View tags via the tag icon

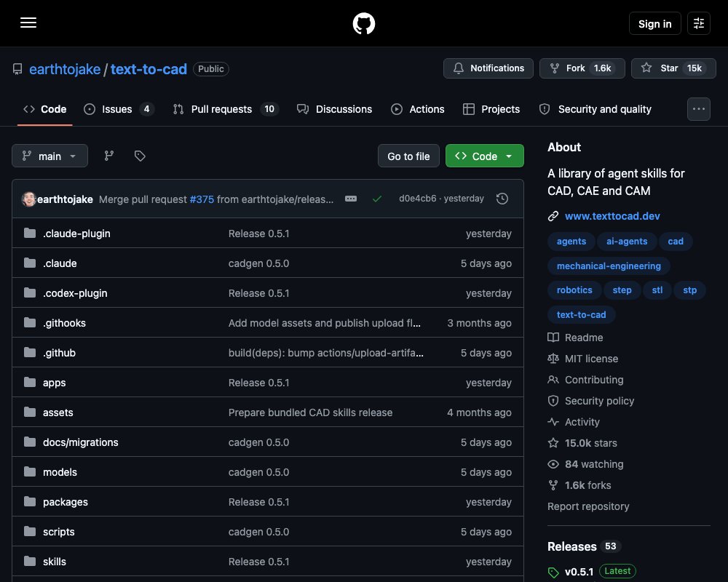click(x=140, y=156)
